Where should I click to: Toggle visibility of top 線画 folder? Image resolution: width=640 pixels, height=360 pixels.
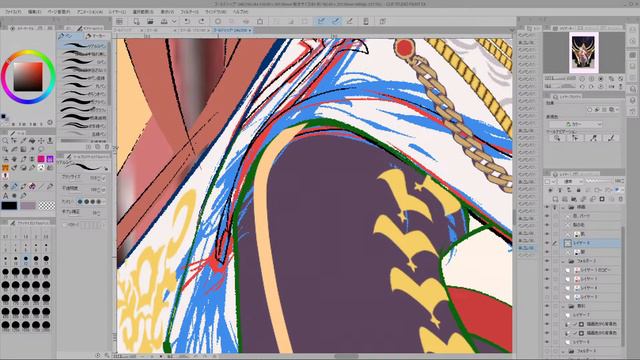pyautogui.click(x=547, y=207)
